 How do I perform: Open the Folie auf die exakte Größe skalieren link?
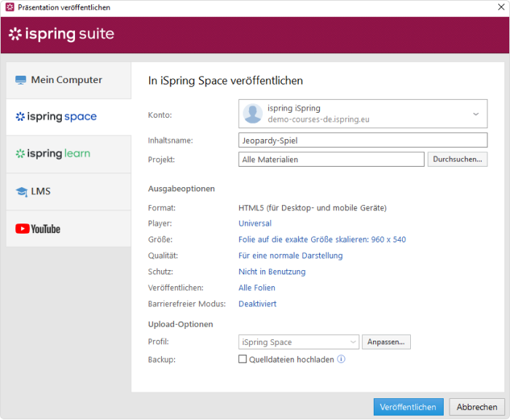(x=322, y=239)
